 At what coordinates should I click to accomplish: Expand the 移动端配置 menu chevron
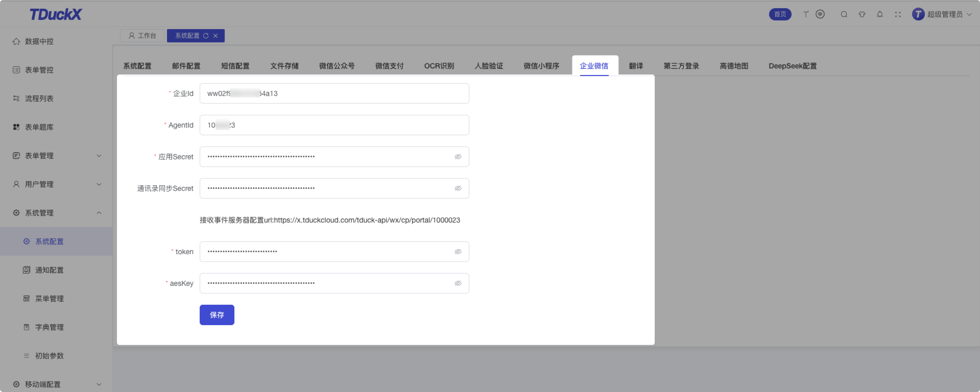coord(99,384)
